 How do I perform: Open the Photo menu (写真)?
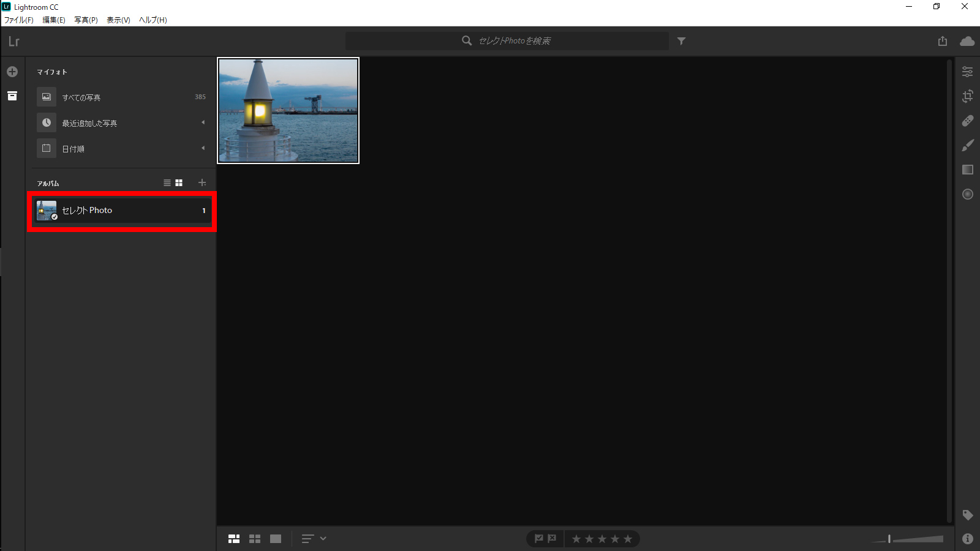[x=86, y=20]
